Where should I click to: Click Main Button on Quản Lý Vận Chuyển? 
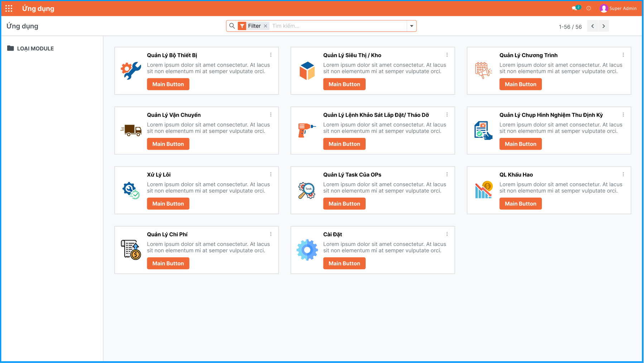168,144
